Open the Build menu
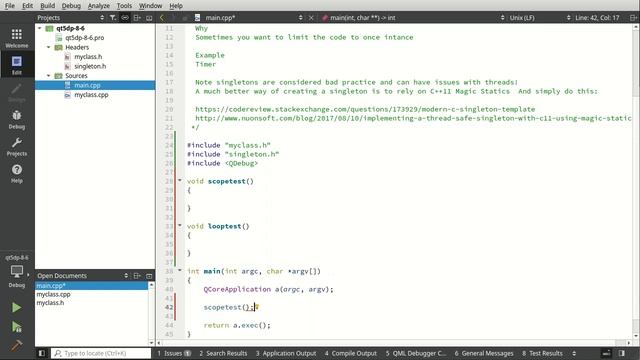The width and height of the screenshot is (640, 360). click(47, 6)
